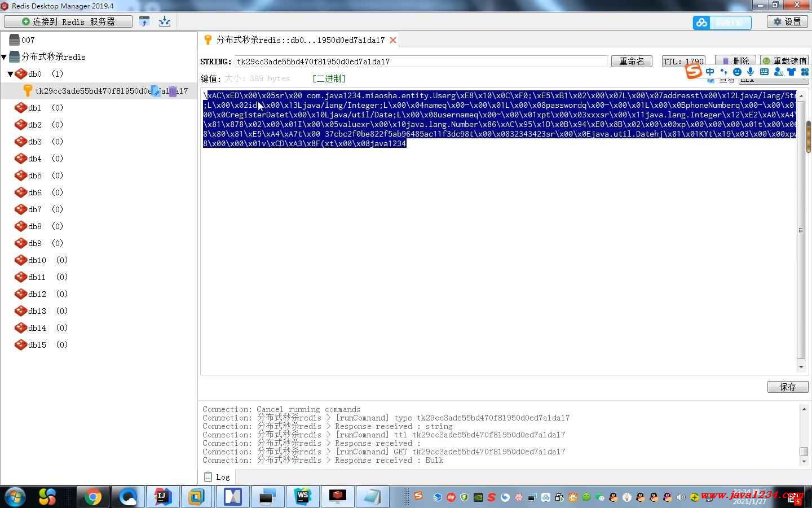812x508 pixels.
Task: Click Redis Desktop Manager taskbar icon
Action: [x=338, y=497]
